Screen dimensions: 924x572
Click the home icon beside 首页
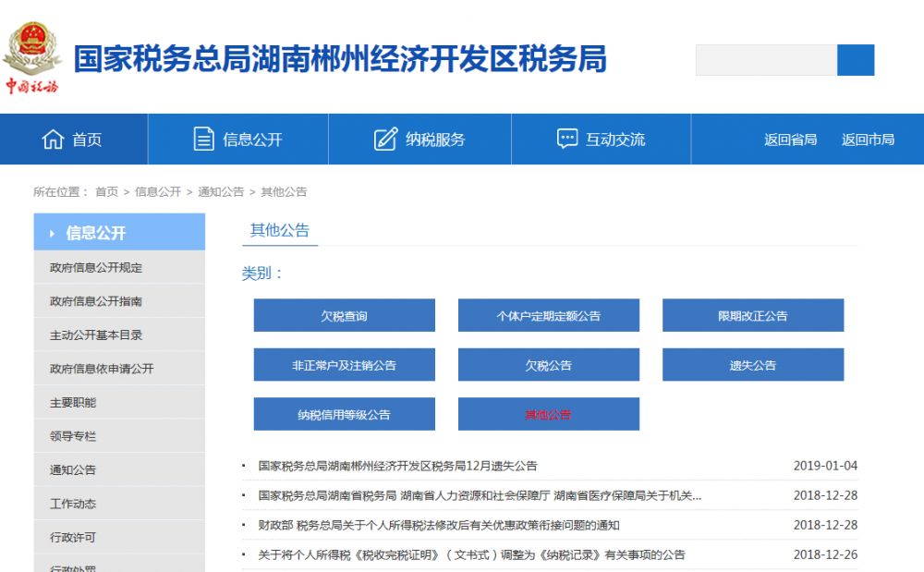click(x=53, y=138)
